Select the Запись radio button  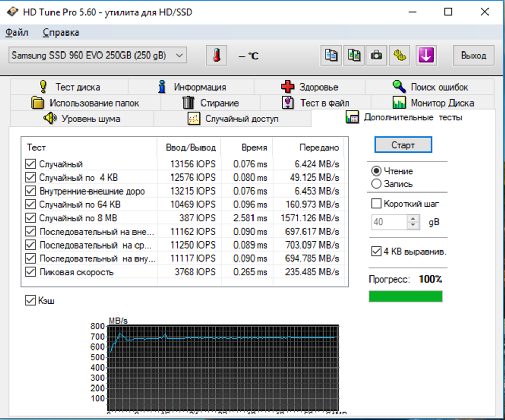pyautogui.click(x=376, y=184)
